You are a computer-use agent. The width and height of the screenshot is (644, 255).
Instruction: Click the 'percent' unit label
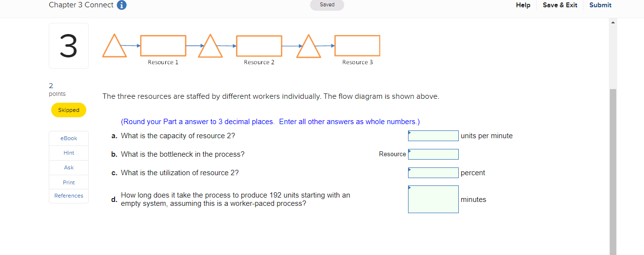coord(473,173)
